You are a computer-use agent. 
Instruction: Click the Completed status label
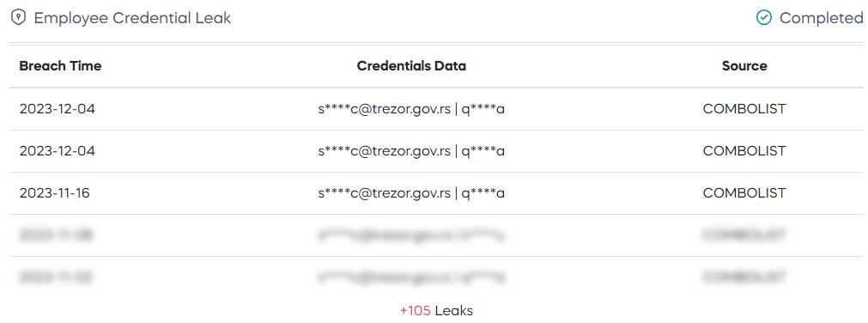[821, 18]
